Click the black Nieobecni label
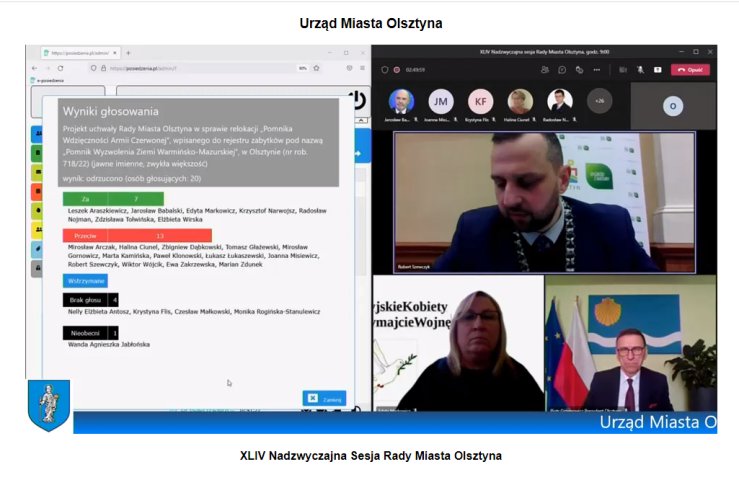The image size is (739, 480). [85, 333]
